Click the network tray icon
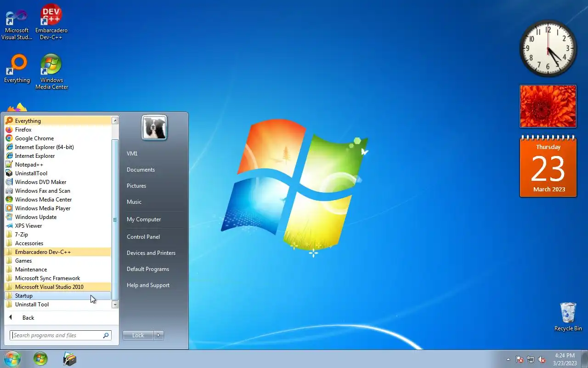This screenshot has height=368, width=588. click(x=531, y=359)
